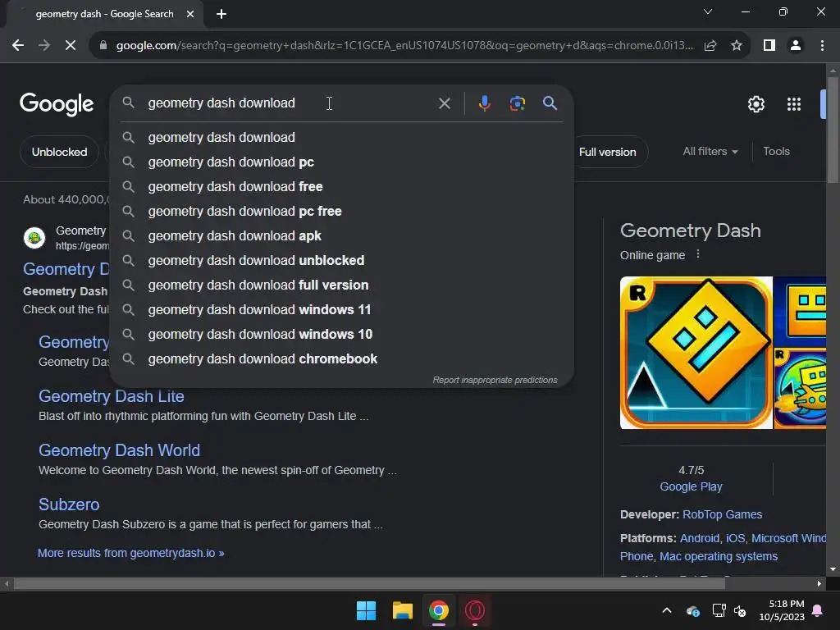Viewport: 840px width, 630px height.
Task: Open the Chrome three-dot menu
Action: [x=822, y=46]
